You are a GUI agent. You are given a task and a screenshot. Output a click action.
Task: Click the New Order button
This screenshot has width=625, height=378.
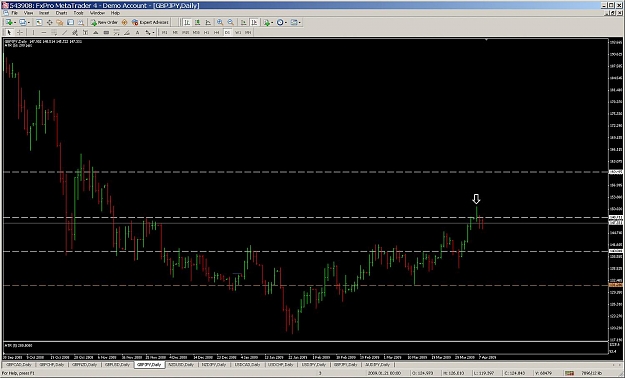[x=104, y=22]
